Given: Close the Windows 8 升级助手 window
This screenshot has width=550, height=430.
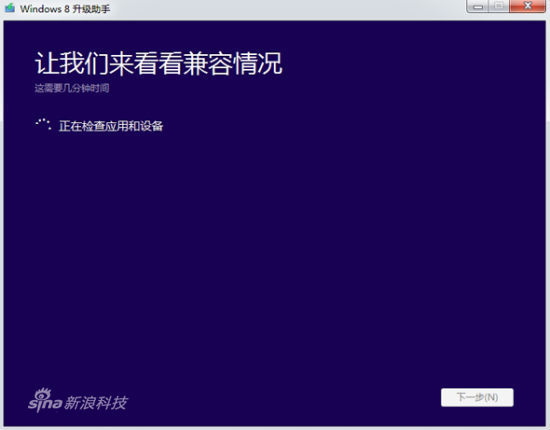Looking at the screenshot, I should click(528, 6).
